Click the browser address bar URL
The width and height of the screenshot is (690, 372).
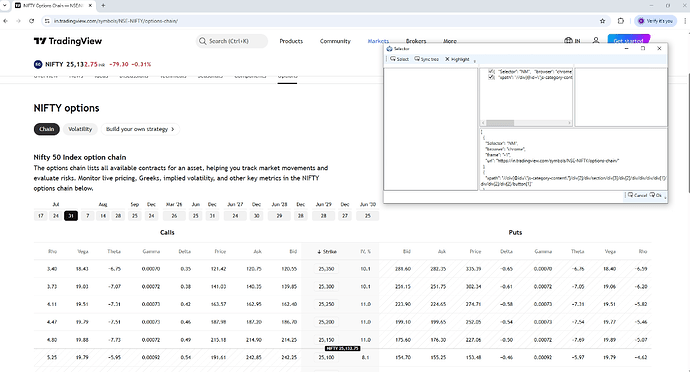[x=116, y=21]
